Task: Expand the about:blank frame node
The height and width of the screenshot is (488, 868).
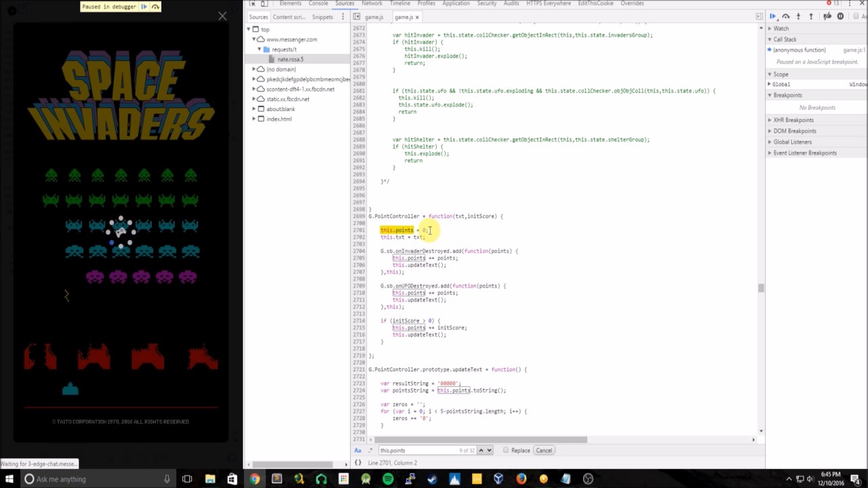Action: [x=254, y=109]
